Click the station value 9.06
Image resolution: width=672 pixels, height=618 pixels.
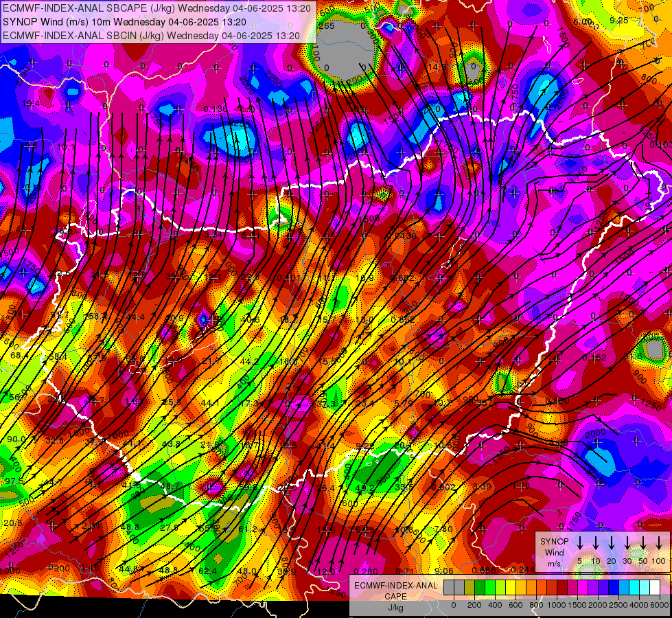(x=443, y=571)
